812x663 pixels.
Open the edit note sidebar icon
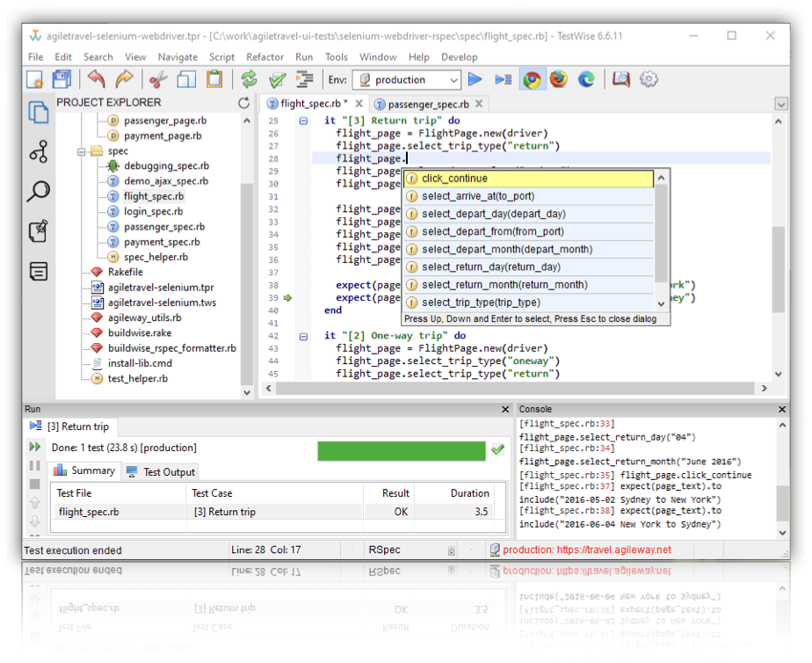click(x=39, y=231)
